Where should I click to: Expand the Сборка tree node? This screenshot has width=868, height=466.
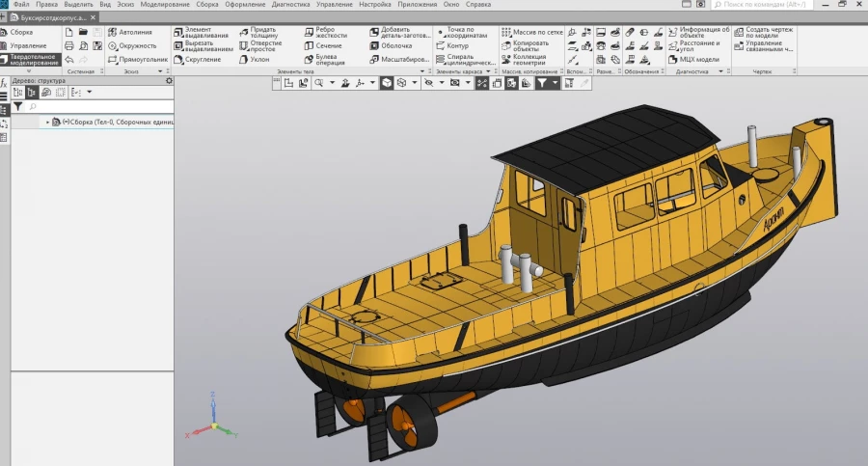47,122
